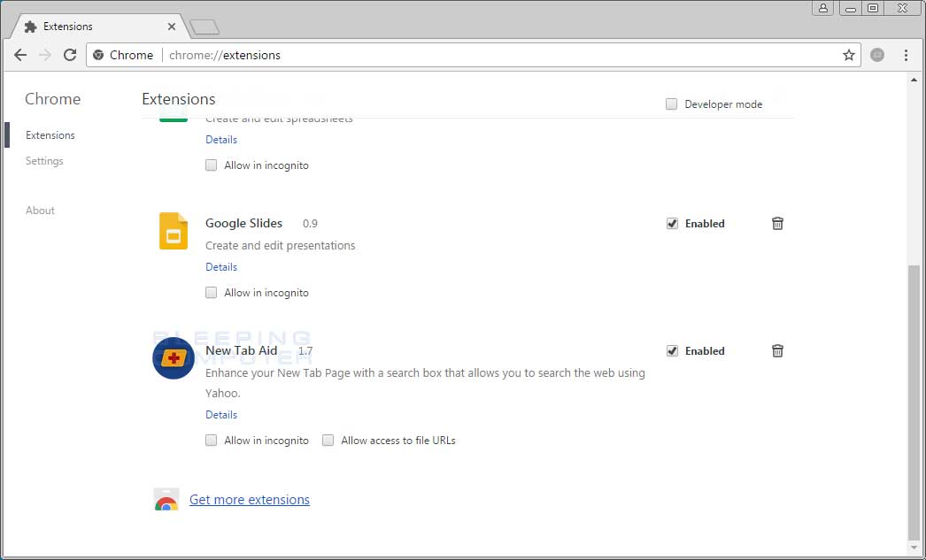Click the Google Slides extension icon
Screen dimensions: 926x560
pos(173,231)
